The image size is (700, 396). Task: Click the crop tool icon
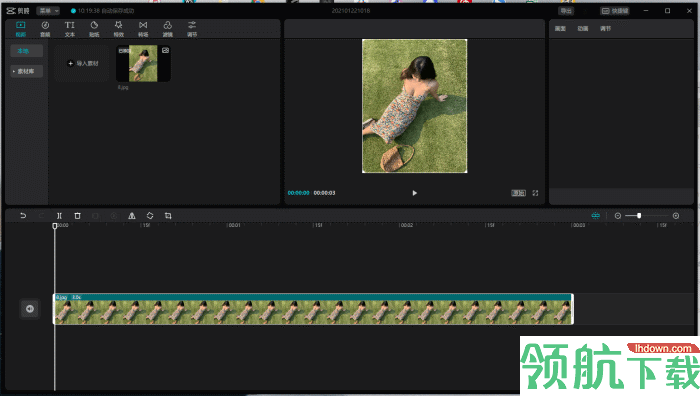tap(168, 216)
